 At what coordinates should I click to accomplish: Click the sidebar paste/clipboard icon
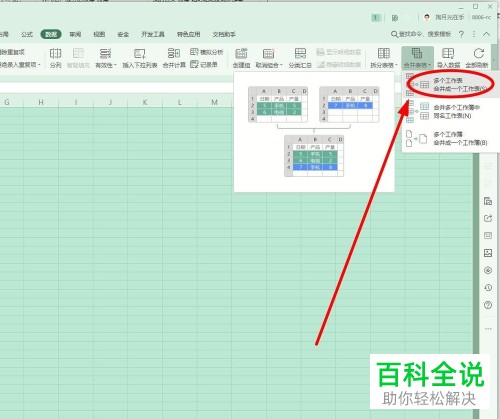[x=488, y=201]
